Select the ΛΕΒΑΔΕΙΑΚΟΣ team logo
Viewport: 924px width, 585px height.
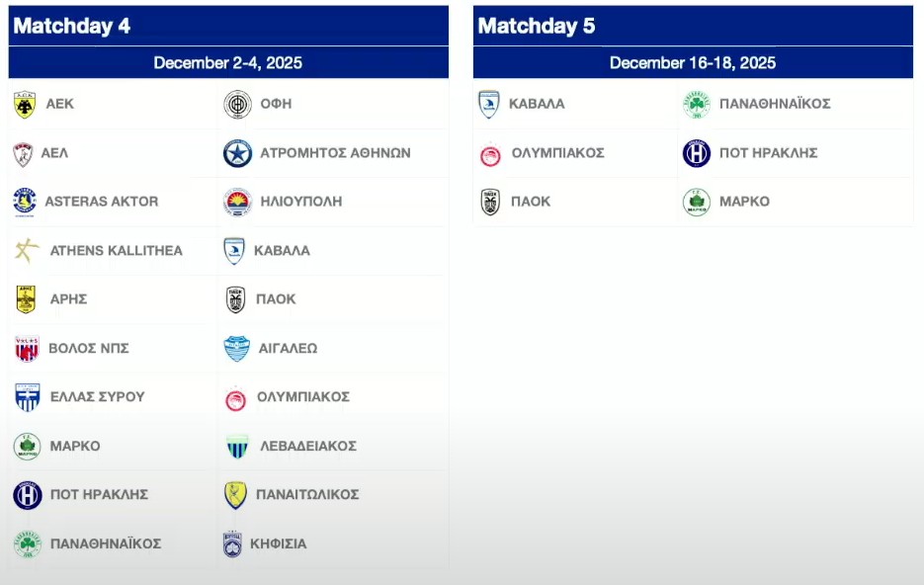pos(237,447)
